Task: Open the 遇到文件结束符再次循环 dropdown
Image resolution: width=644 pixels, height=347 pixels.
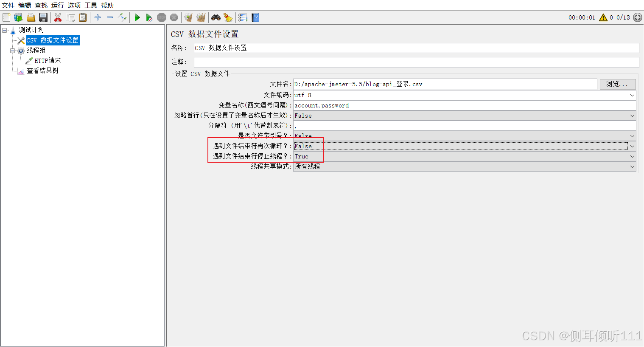Action: pyautogui.click(x=465, y=146)
